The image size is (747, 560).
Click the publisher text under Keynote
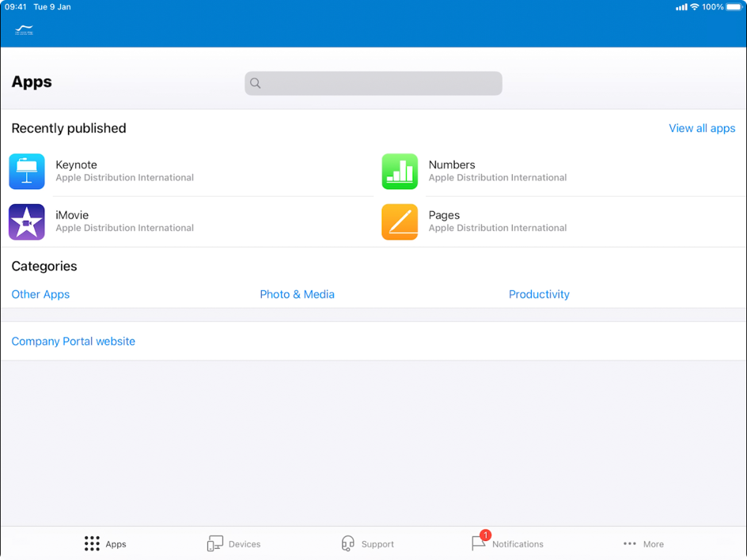coord(124,178)
